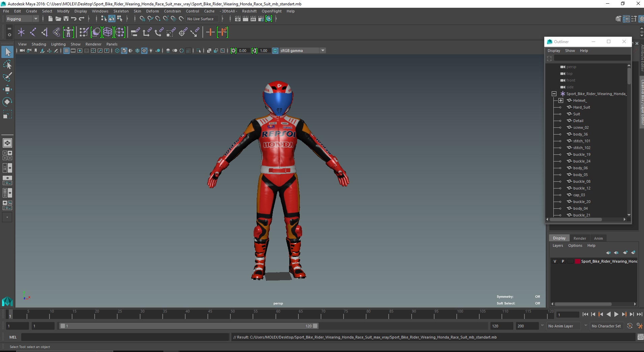Collapse the Sport_Bike_Rider_Wearing_Honda_ group
The image size is (644, 352).
[554, 94]
